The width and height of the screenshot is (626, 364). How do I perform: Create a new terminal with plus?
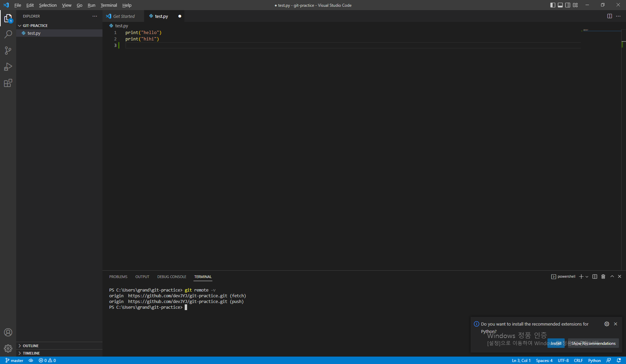tap(581, 276)
